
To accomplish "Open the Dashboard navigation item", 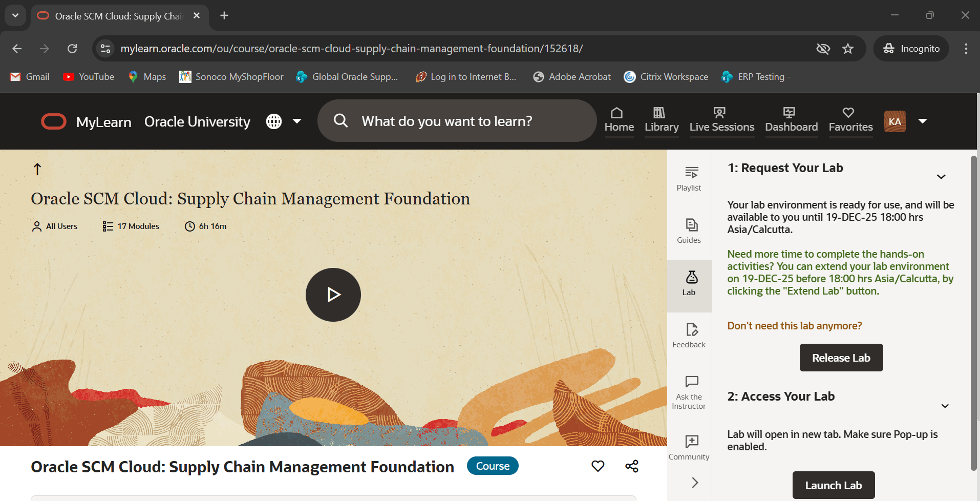I will (791, 120).
